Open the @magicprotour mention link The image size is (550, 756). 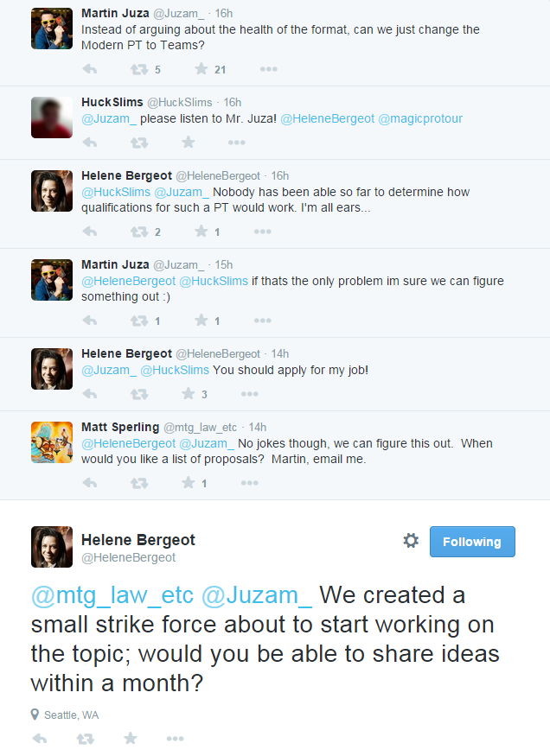(420, 118)
